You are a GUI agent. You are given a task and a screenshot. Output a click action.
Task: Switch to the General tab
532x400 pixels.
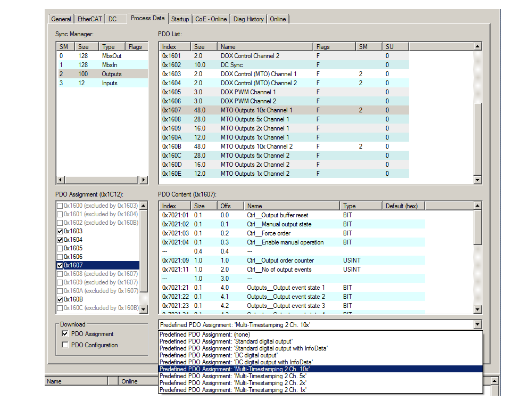pyautogui.click(x=61, y=19)
